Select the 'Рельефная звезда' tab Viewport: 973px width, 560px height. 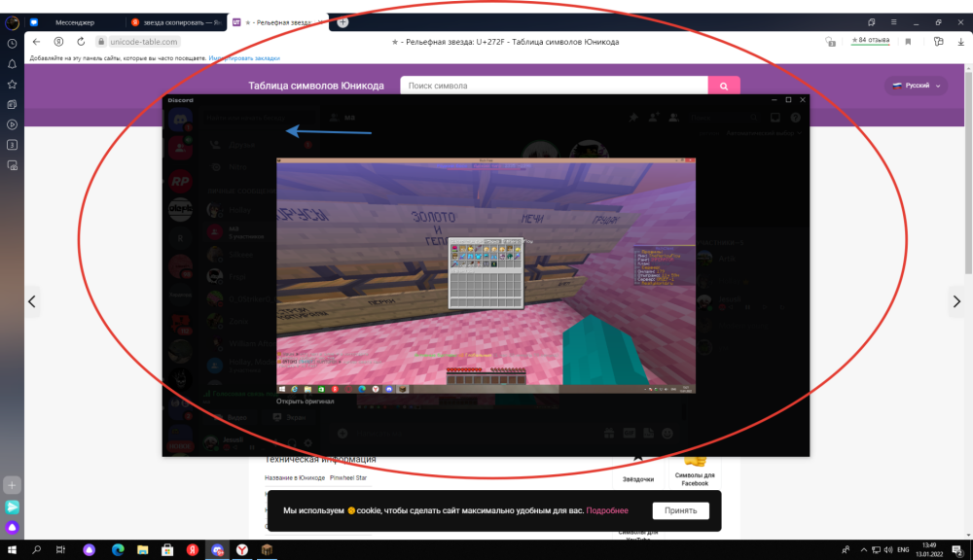click(278, 22)
